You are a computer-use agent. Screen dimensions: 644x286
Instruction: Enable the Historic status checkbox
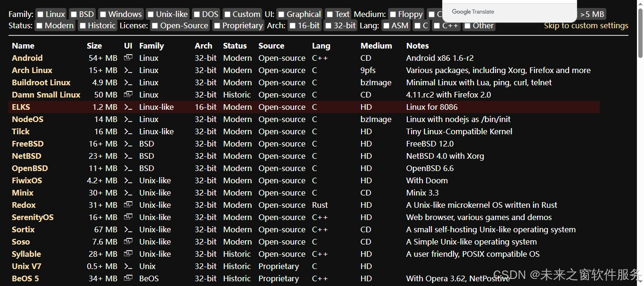(83, 26)
